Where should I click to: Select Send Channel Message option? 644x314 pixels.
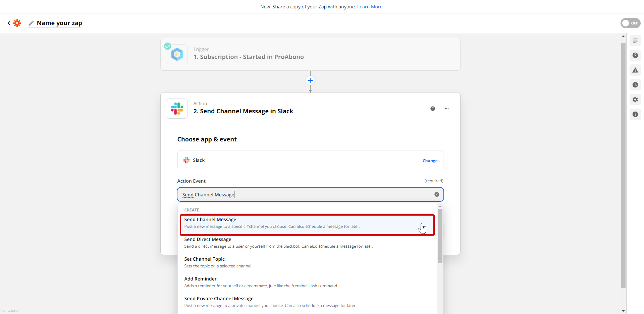coord(307,223)
